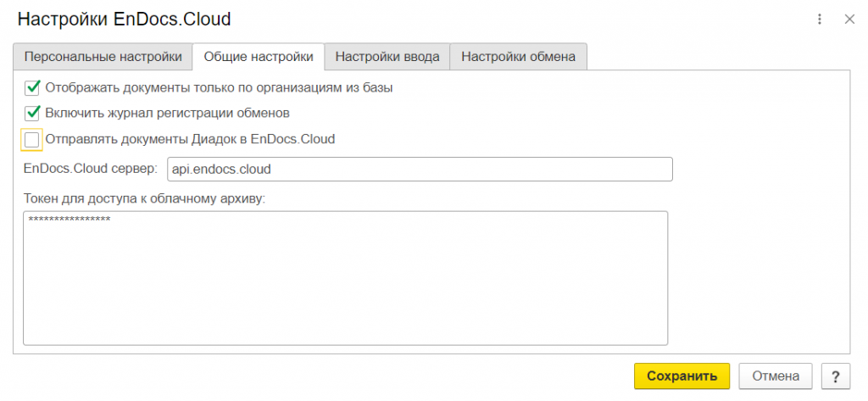This screenshot has width=868, height=401.
Task: Focus the EnDocs.Cloud сервер input field
Action: click(420, 170)
